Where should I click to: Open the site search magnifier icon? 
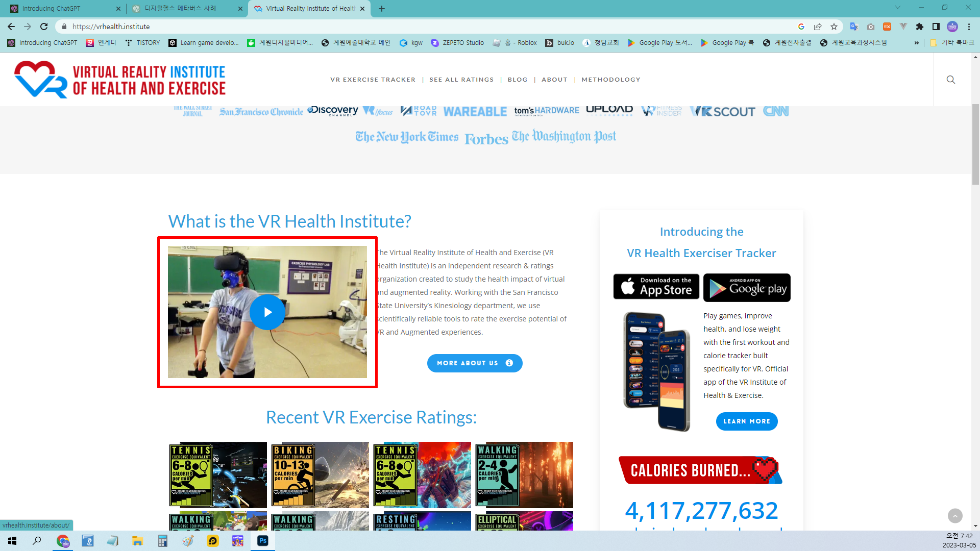tap(950, 80)
